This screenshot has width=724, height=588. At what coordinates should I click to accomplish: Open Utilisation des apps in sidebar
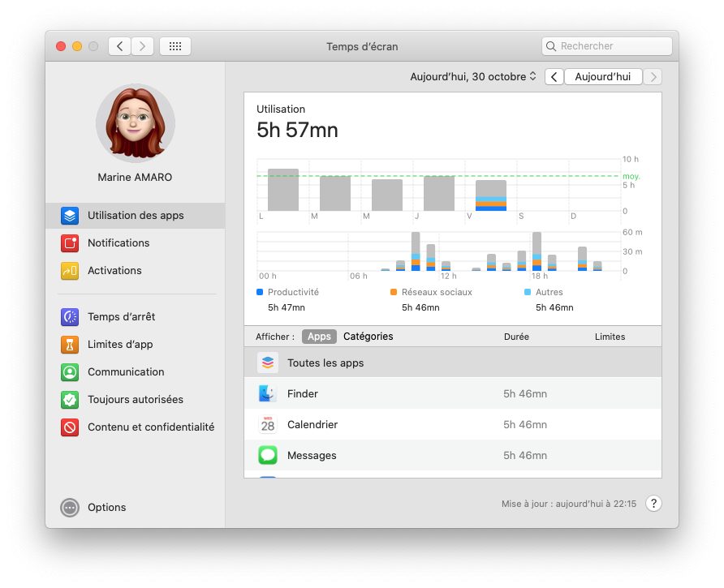pos(135,216)
